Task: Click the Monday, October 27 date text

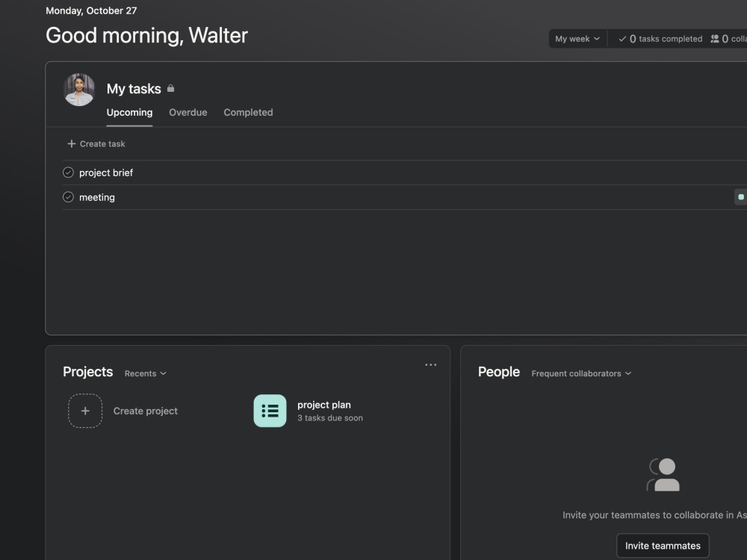Action: click(91, 10)
